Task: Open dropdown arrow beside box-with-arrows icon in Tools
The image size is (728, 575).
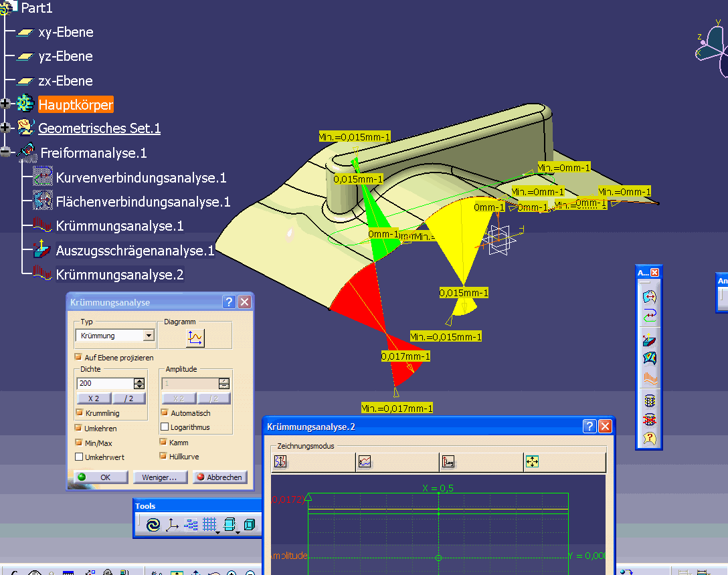Action: (238, 532)
